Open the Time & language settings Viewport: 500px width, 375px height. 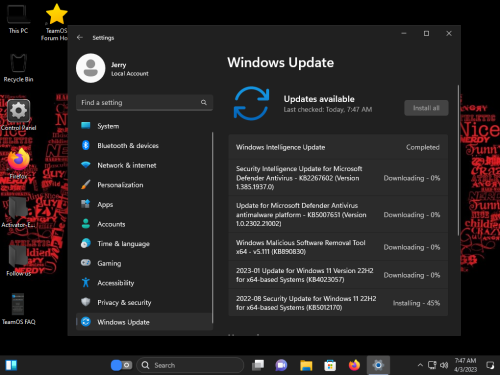click(x=144, y=244)
